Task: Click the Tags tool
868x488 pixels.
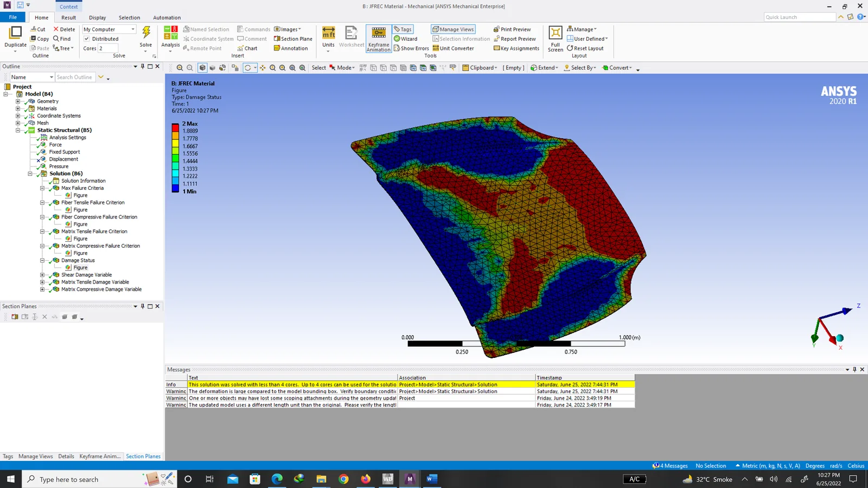Action: tap(403, 29)
